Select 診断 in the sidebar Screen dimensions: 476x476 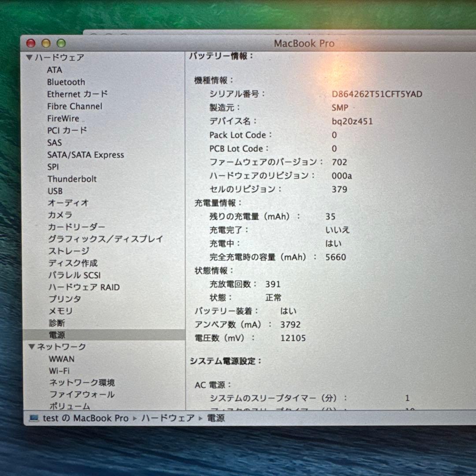pos(57,323)
